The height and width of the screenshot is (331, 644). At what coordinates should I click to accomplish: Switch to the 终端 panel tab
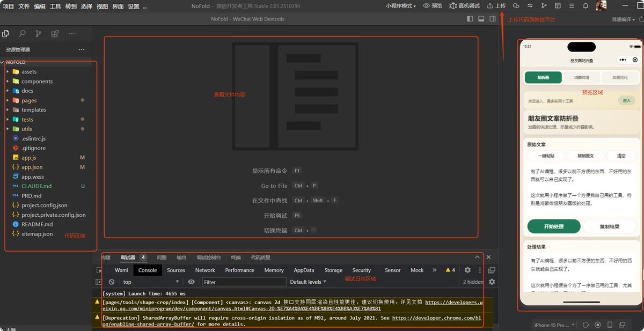[236, 258]
